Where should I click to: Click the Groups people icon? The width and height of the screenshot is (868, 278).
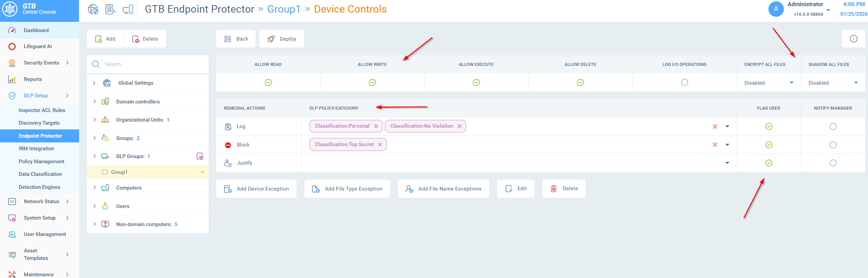point(105,138)
